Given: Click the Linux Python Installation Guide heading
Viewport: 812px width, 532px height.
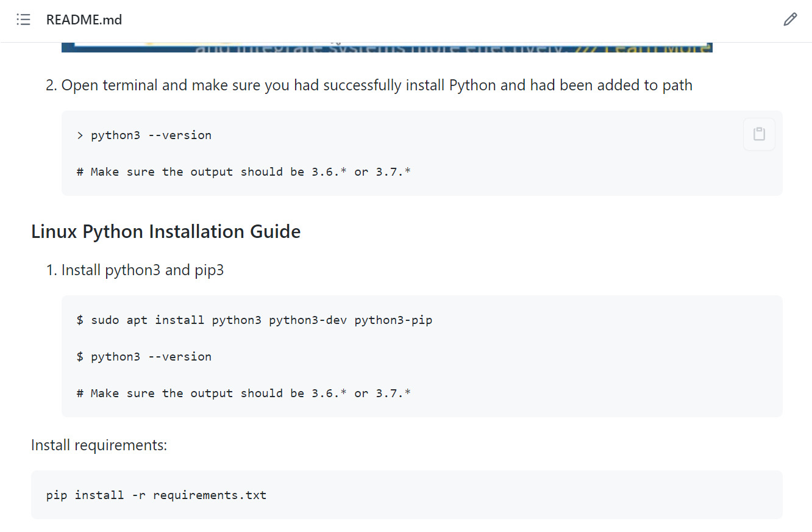Looking at the screenshot, I should (166, 232).
